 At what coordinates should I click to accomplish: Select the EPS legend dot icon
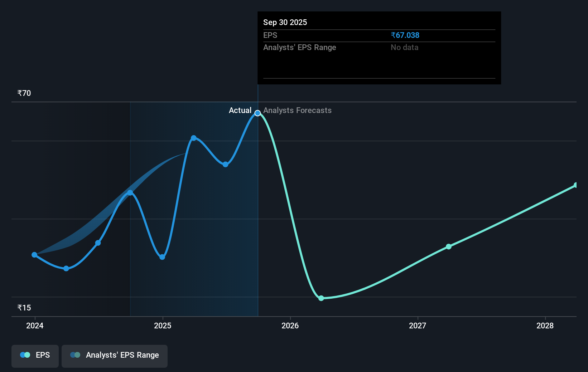pos(25,354)
